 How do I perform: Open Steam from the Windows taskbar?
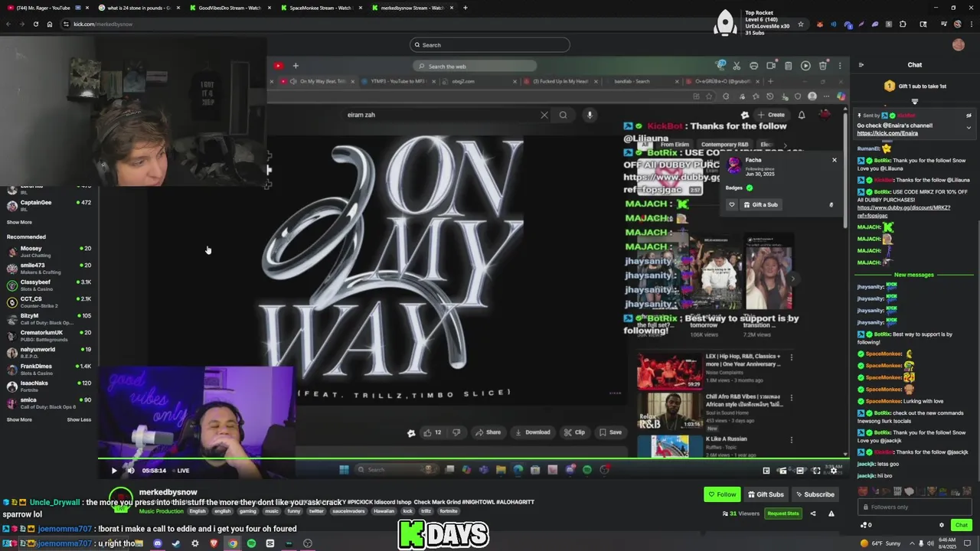tap(176, 543)
